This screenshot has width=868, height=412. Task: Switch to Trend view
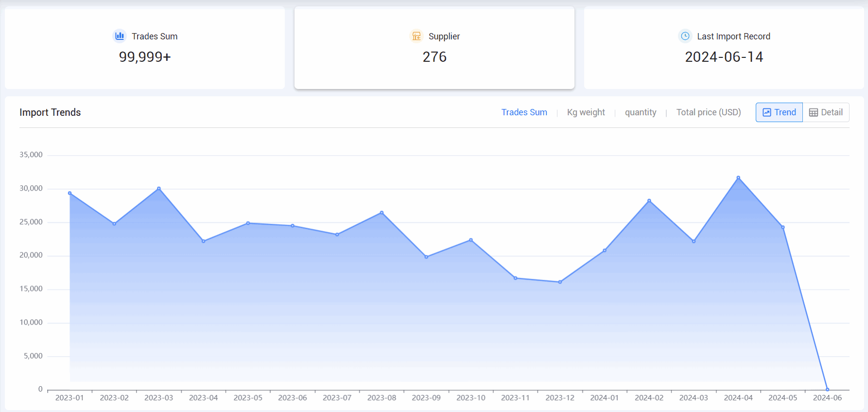click(779, 112)
